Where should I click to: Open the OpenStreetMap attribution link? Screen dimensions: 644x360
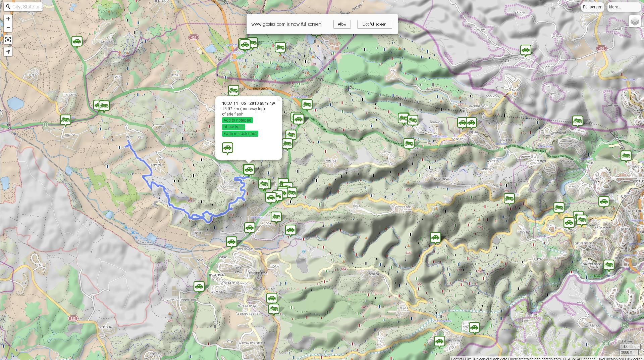point(521,358)
